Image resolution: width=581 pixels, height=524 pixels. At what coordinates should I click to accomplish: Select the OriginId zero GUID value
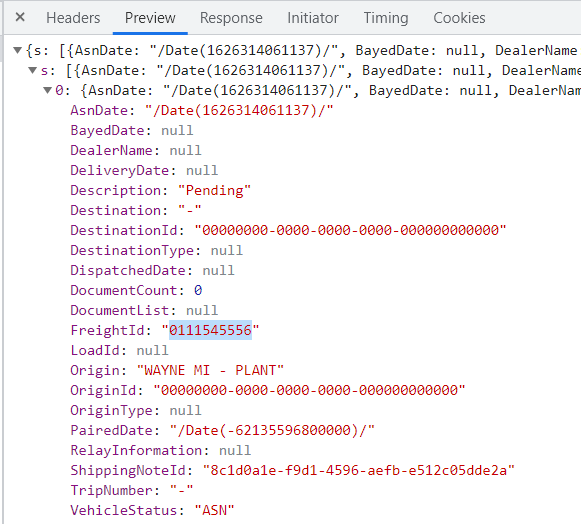[309, 390]
